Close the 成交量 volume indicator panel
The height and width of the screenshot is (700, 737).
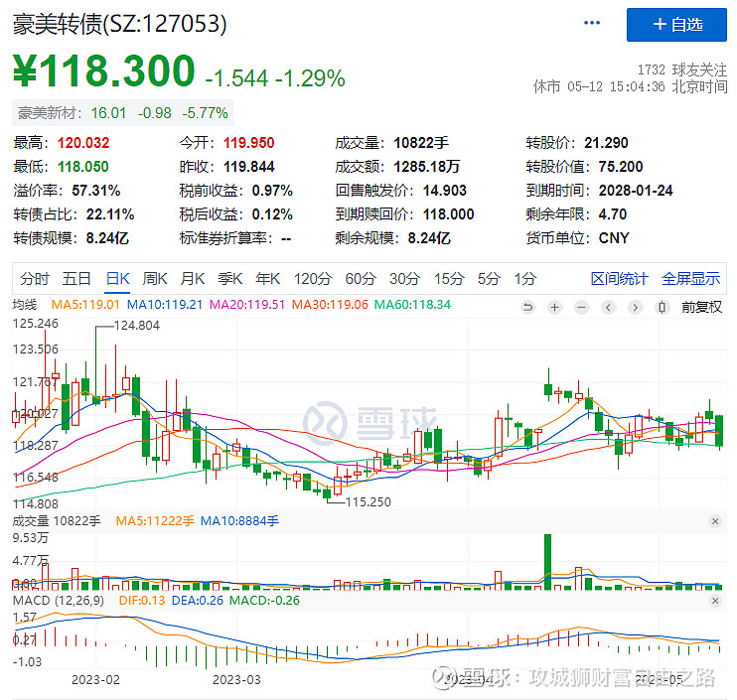pos(715,521)
